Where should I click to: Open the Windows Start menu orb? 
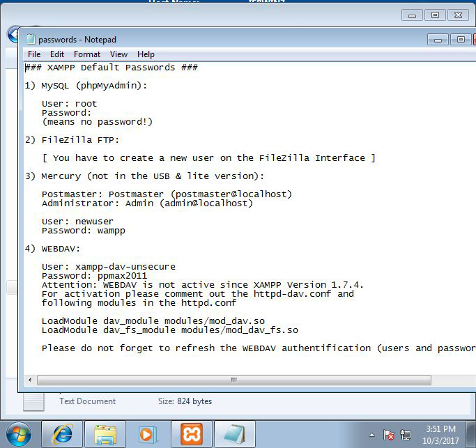(x=19, y=434)
